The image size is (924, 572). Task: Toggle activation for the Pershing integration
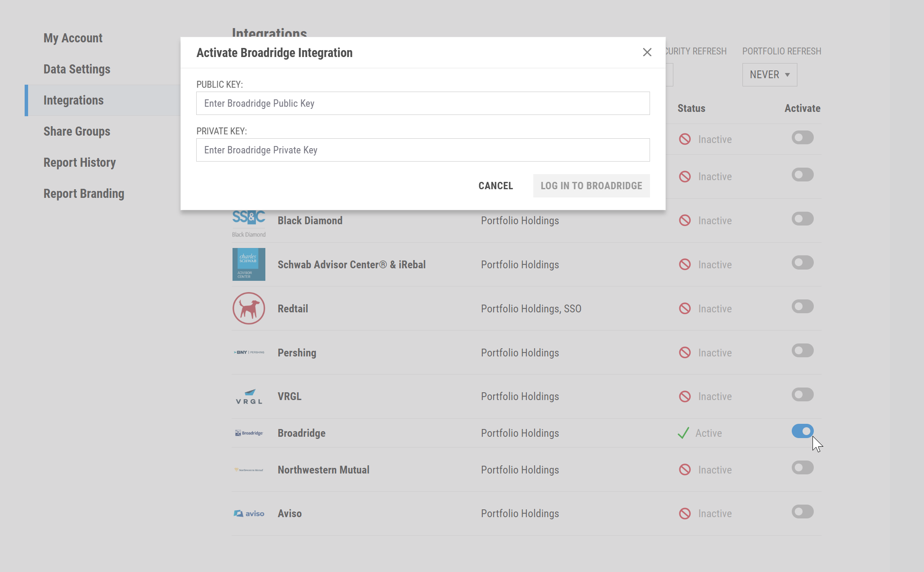coord(803,350)
